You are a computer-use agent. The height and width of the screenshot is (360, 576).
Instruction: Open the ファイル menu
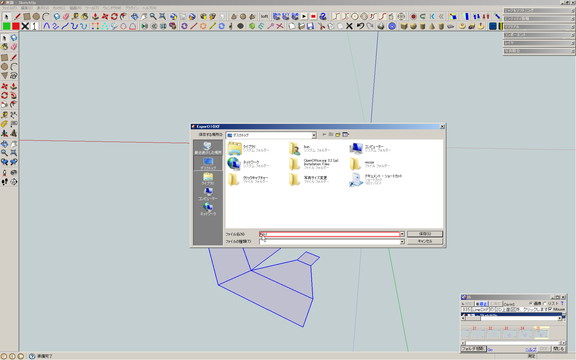point(9,8)
